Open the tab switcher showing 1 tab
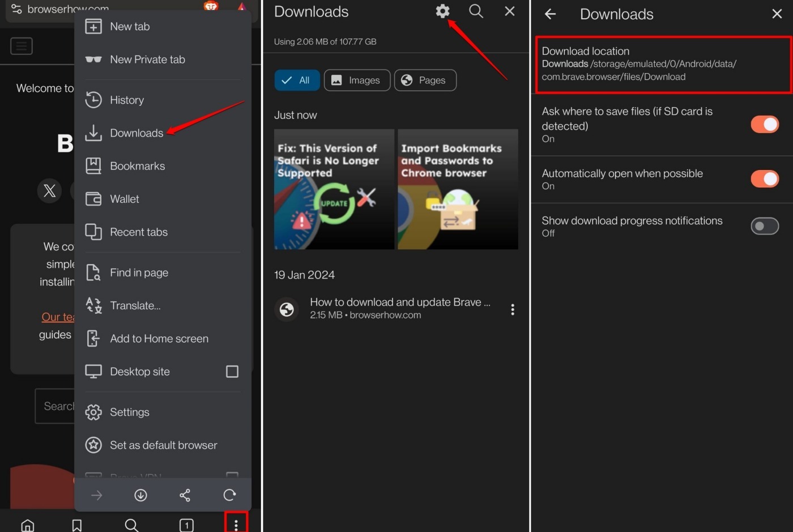This screenshot has height=532, width=793. pyautogui.click(x=186, y=525)
